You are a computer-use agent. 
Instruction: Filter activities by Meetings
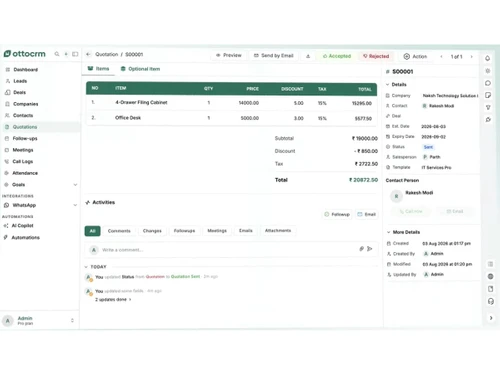click(217, 231)
